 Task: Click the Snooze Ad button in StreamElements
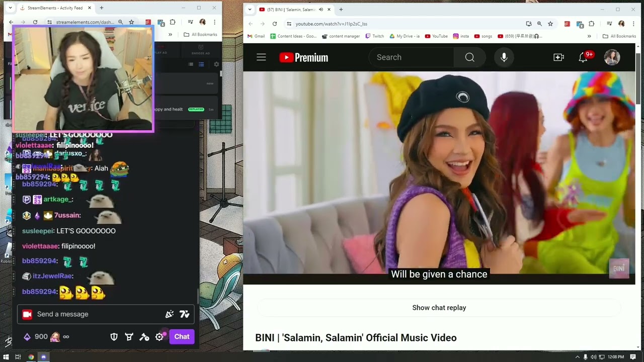201,49
